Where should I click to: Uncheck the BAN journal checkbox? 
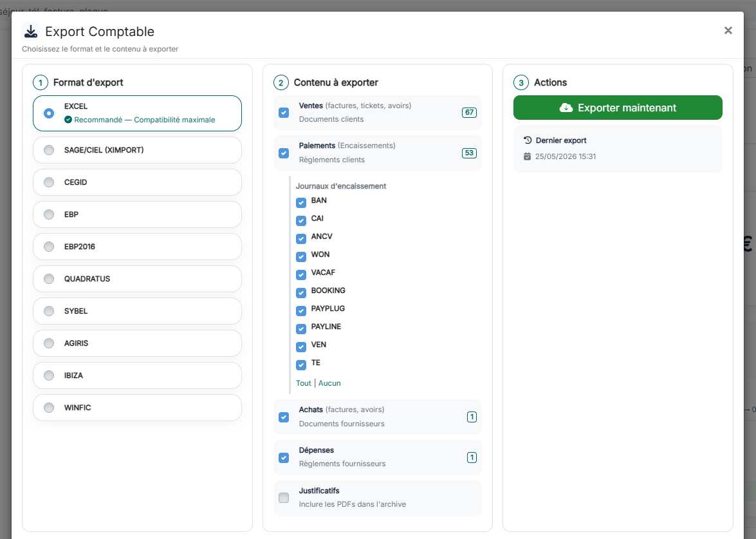(x=301, y=203)
